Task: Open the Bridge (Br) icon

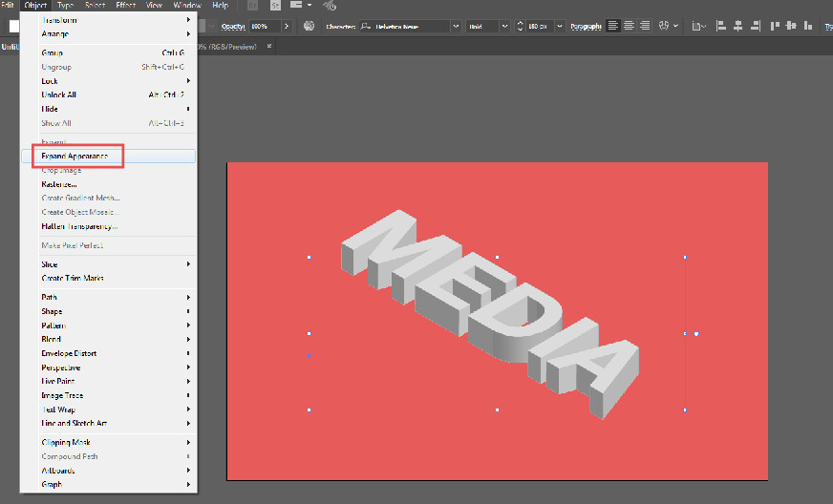Action: [252, 6]
